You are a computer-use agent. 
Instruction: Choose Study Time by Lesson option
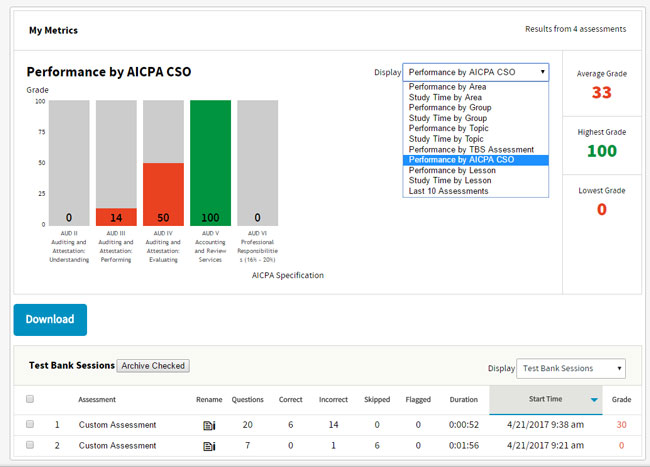(475, 181)
